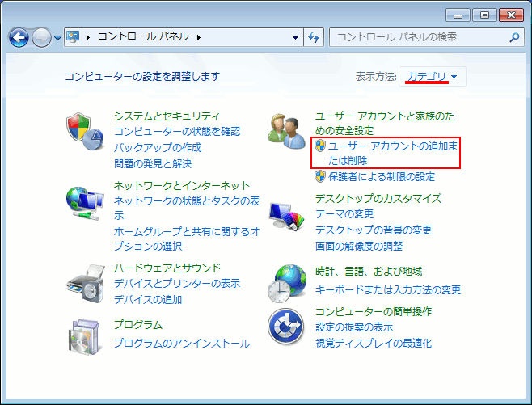532x405 pixels.
Task: Open the recent pages dropdown beside Forward
Action: [x=59, y=38]
